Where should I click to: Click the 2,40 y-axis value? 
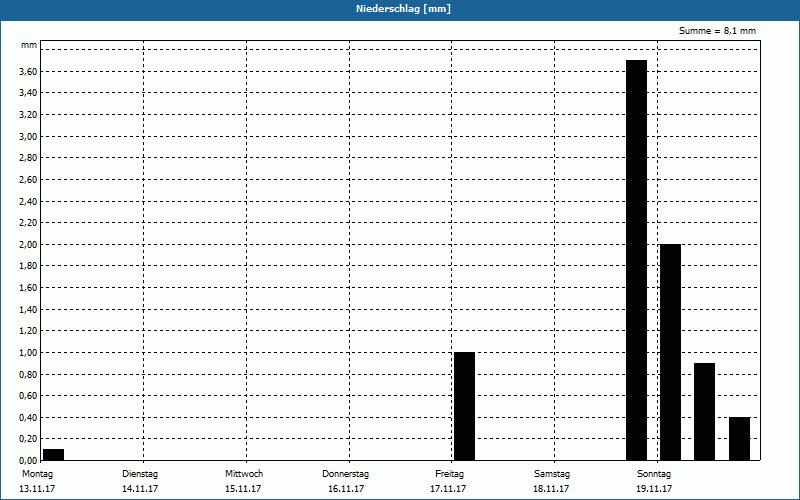click(x=28, y=201)
